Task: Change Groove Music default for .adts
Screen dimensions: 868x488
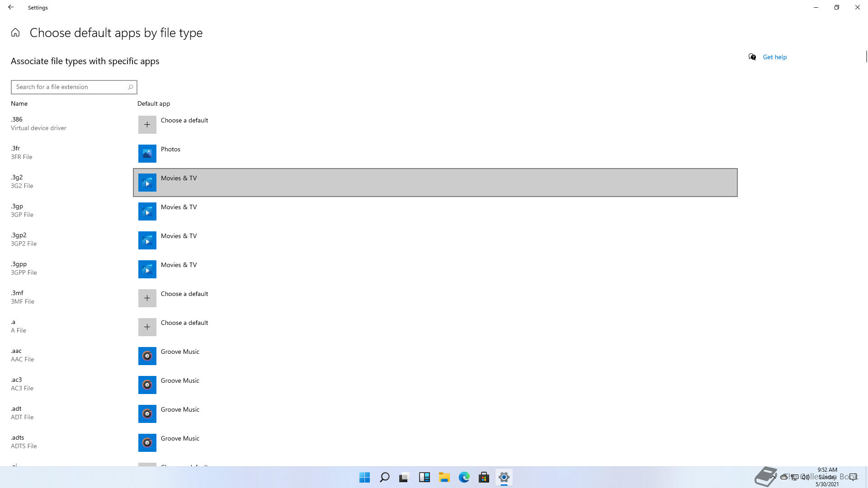Action: click(x=180, y=438)
